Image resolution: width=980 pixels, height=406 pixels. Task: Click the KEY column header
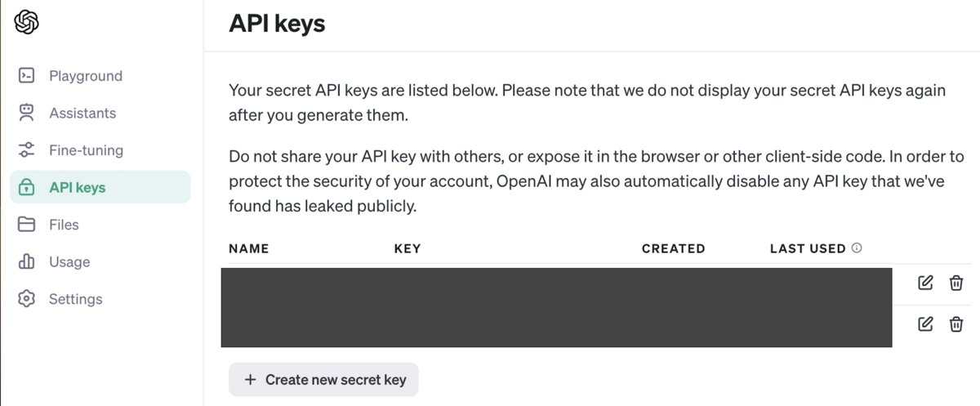(408, 248)
